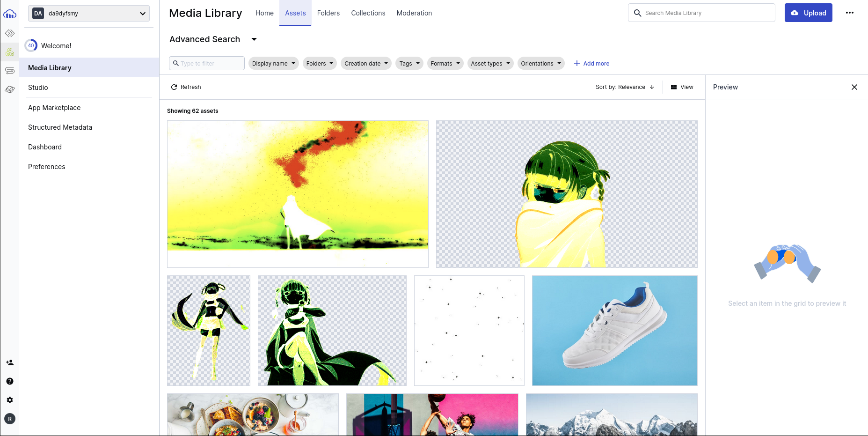Click the Refresh icon button
The image size is (868, 436).
pos(186,87)
